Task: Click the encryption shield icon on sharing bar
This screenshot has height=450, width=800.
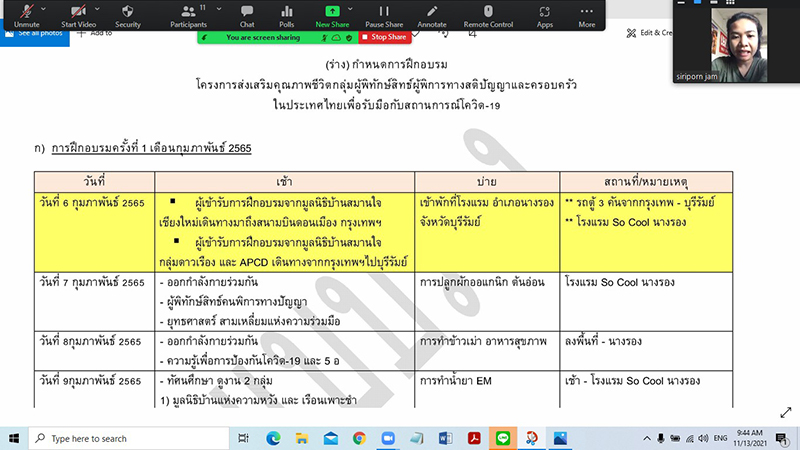Action: tap(349, 37)
